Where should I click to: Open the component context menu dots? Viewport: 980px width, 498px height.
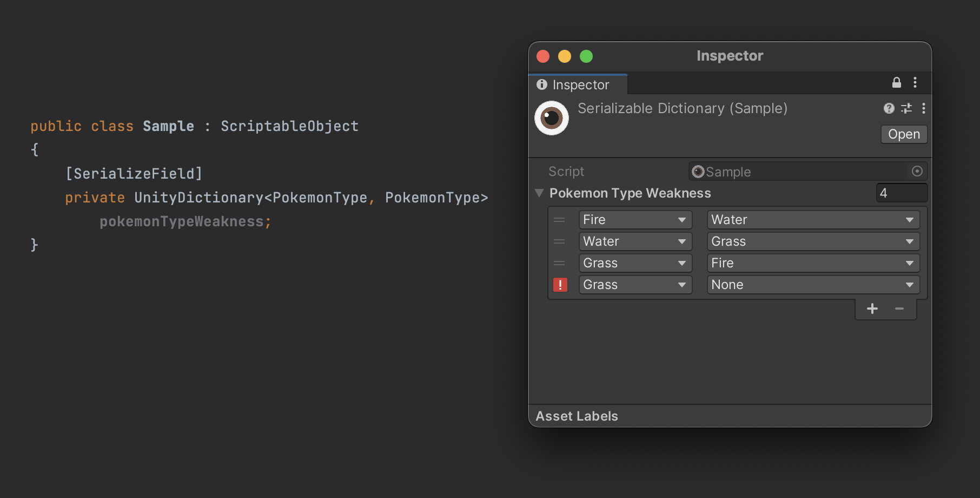pyautogui.click(x=924, y=108)
